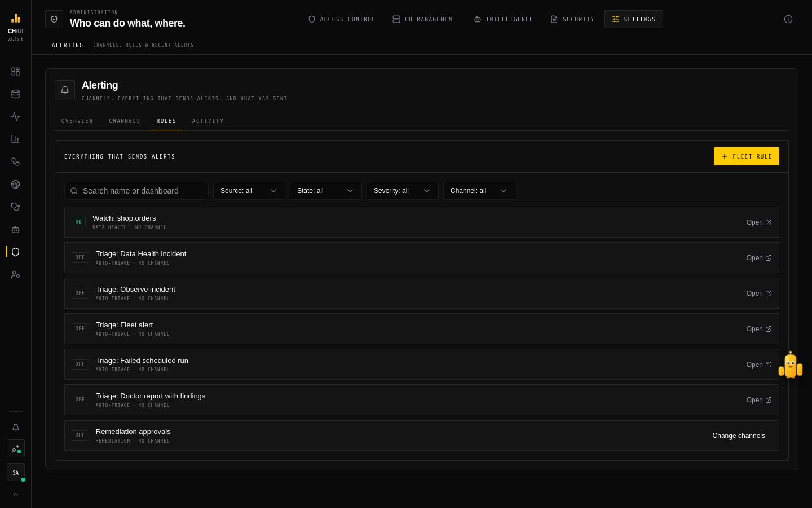This screenshot has width=812, height=508.
Task: Click the connection plug sidebar icon
Action: (16, 449)
